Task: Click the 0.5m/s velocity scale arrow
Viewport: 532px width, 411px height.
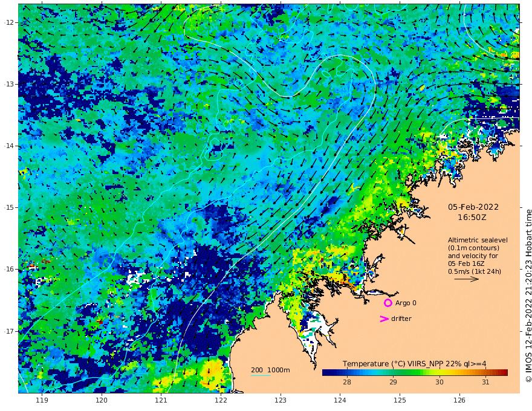Action: pyautogui.click(x=466, y=279)
